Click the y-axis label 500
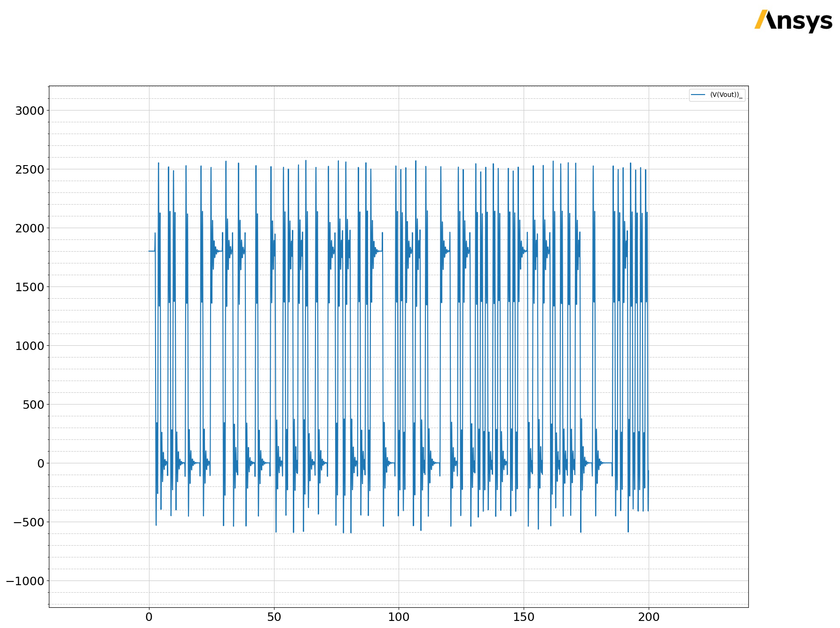 (x=33, y=405)
